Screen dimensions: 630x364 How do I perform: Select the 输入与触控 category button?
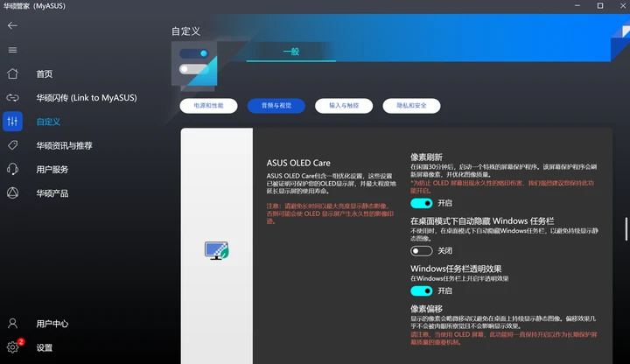pos(344,106)
